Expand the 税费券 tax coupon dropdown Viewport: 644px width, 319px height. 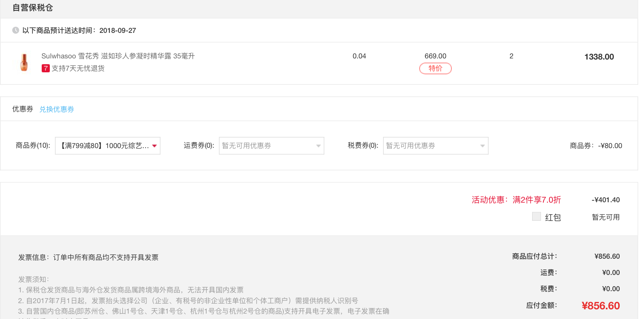coord(436,146)
